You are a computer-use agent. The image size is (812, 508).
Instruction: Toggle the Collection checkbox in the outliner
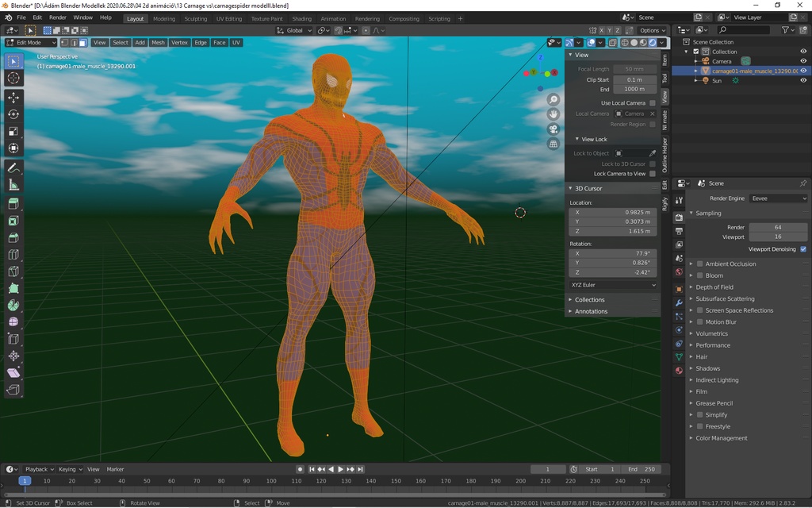pyautogui.click(x=695, y=52)
